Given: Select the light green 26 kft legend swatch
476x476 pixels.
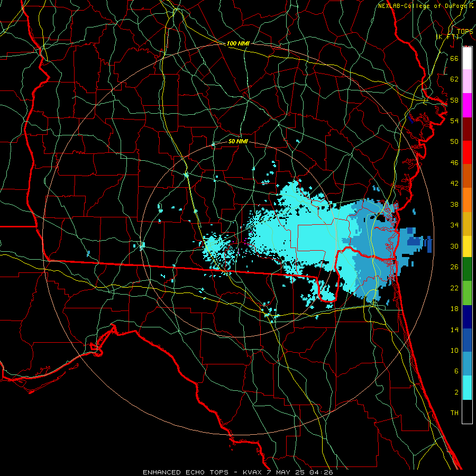Looking at the screenshot, I should tap(467, 293).
